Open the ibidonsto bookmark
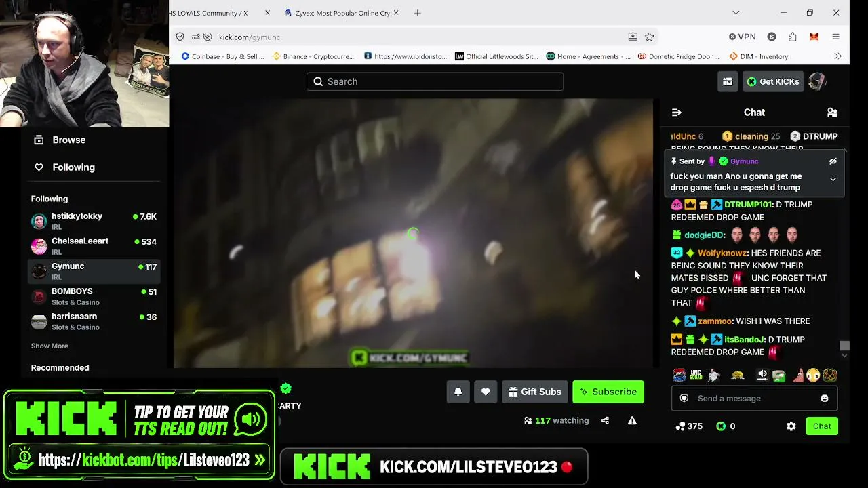This screenshot has width=868, height=488. coord(406,56)
